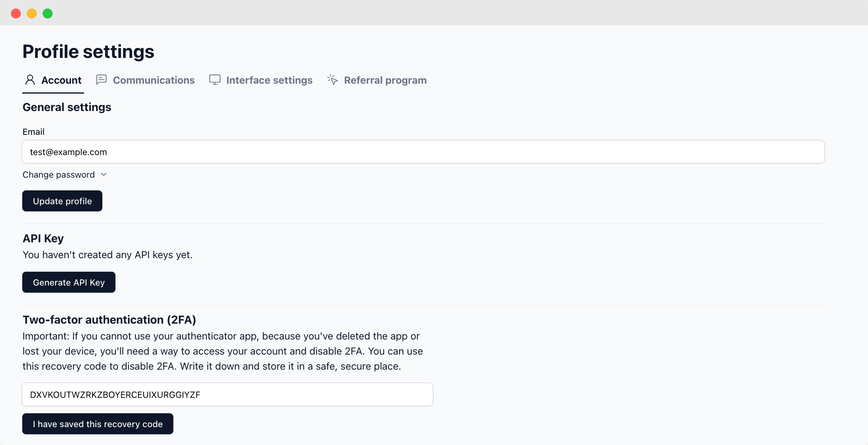Minimize the window using the yellow button
Screen dimensions: 868x445
click(x=32, y=13)
